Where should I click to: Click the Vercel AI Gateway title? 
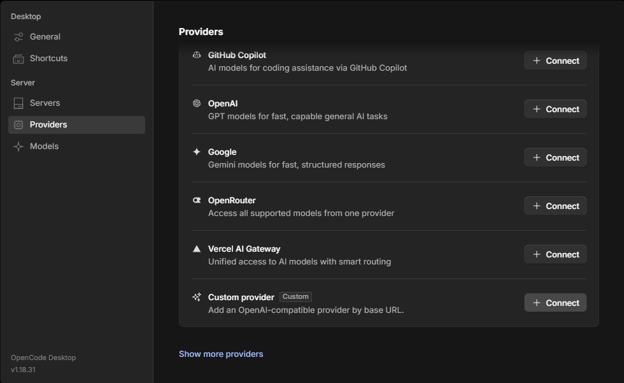244,249
